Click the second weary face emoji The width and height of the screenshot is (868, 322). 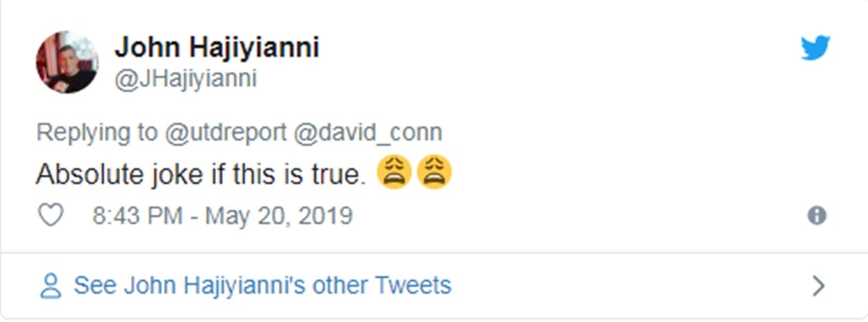pos(433,174)
